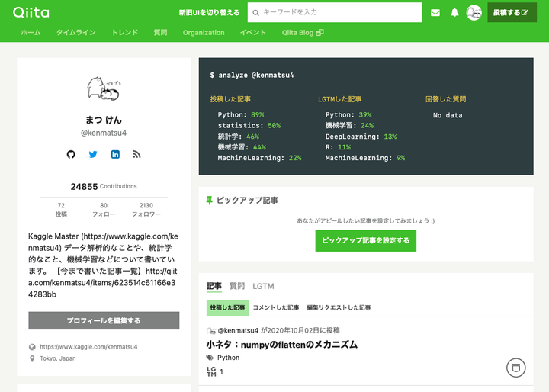Go to the ホーム nav item
This screenshot has height=392, width=549.
click(30, 33)
